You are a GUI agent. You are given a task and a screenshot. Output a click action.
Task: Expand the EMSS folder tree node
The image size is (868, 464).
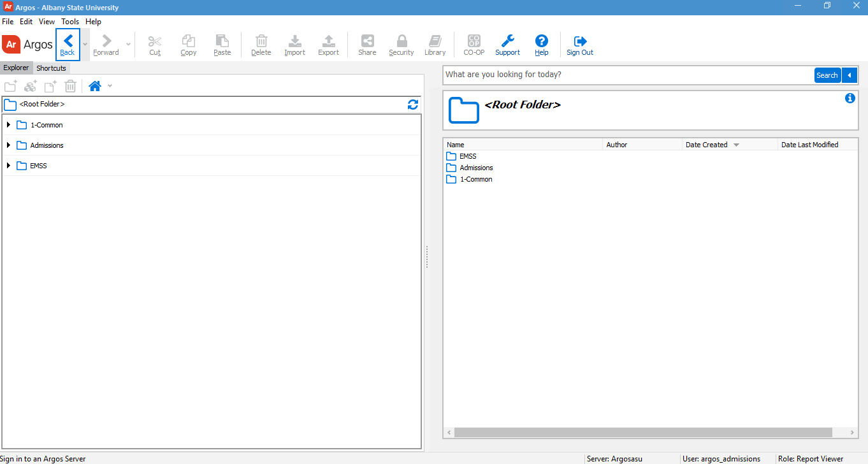(8, 166)
